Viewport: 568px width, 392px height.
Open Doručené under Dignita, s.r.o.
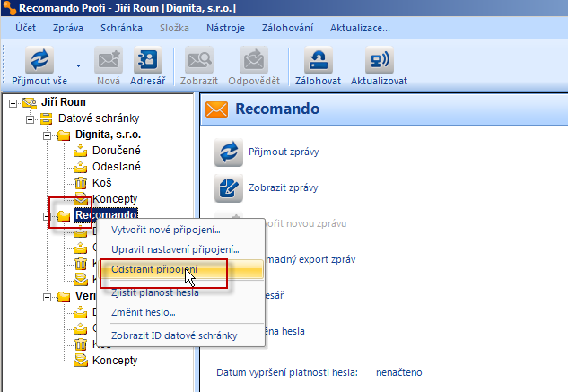click(117, 151)
